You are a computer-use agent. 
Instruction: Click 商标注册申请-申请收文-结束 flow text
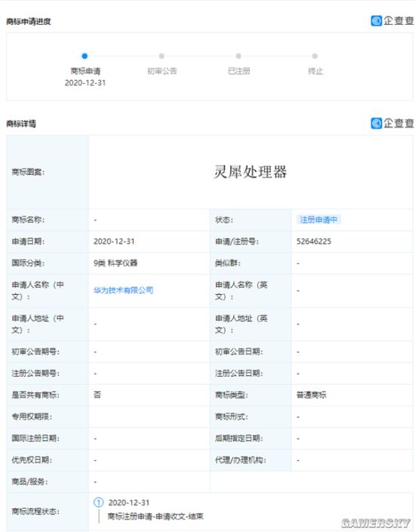[155, 516]
